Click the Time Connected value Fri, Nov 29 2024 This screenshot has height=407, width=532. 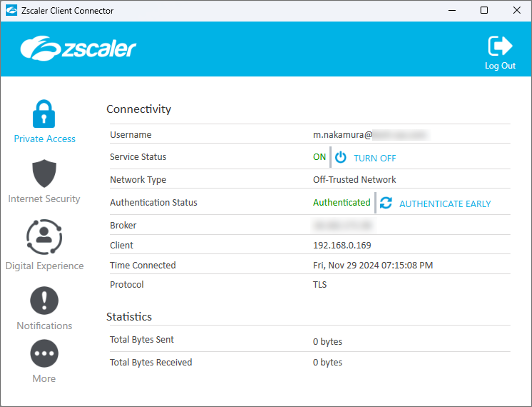tap(373, 265)
